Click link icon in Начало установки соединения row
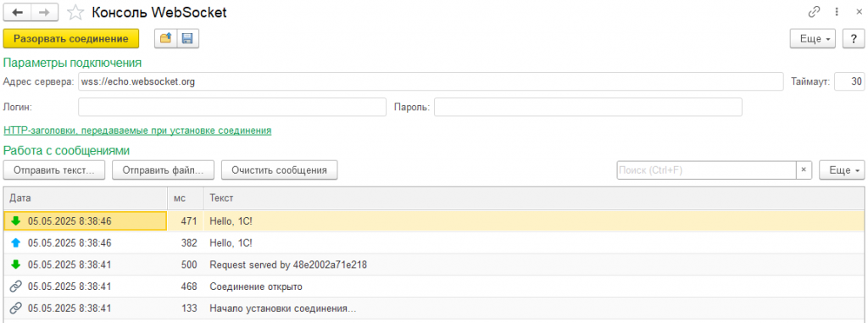The image size is (868, 323). (16, 308)
